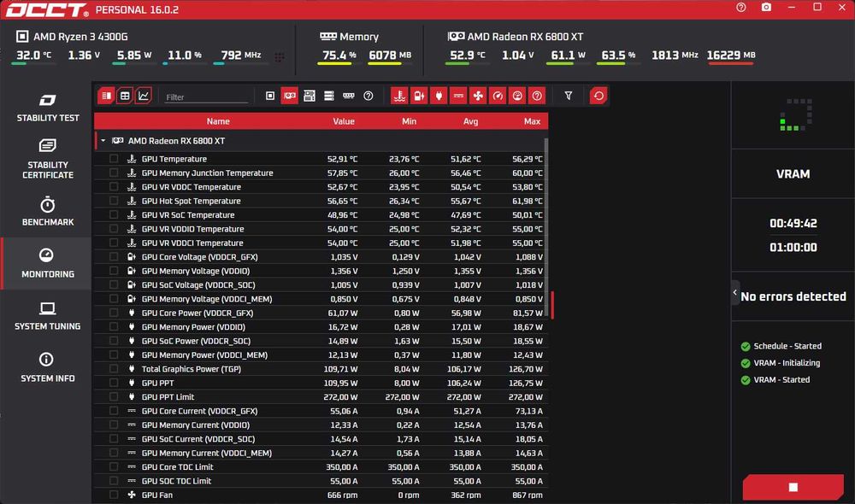Toggle clock speed gauge filter

(x=498, y=96)
